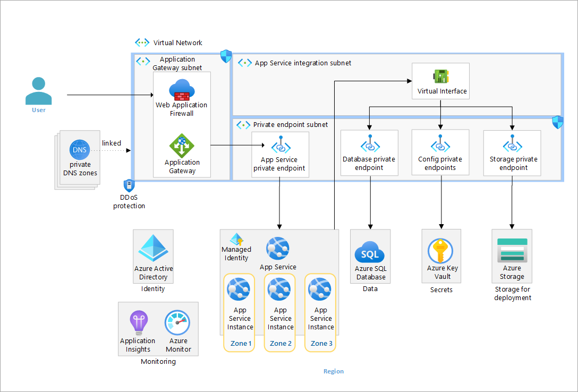Viewport: 578px width, 392px height.
Task: Select the Virtual Interface network card icon
Action: 441,76
